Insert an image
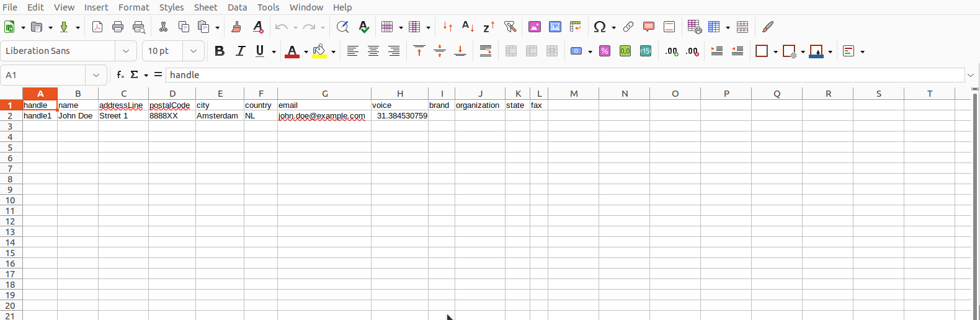 535,27
